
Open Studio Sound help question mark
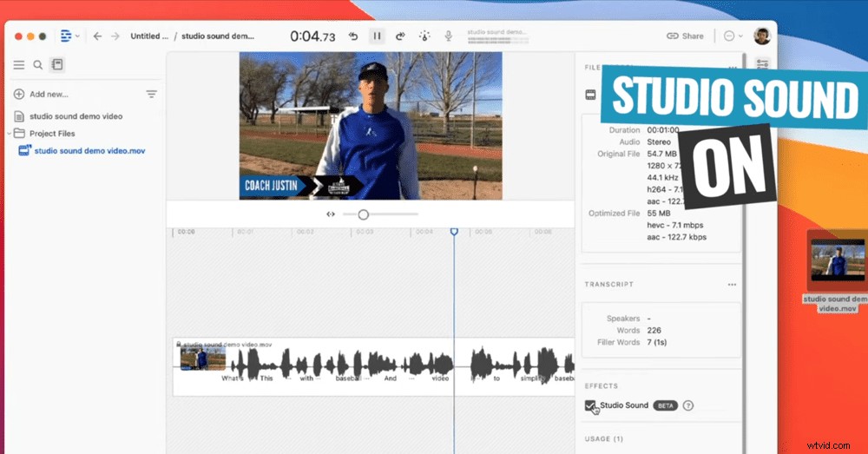coord(688,406)
